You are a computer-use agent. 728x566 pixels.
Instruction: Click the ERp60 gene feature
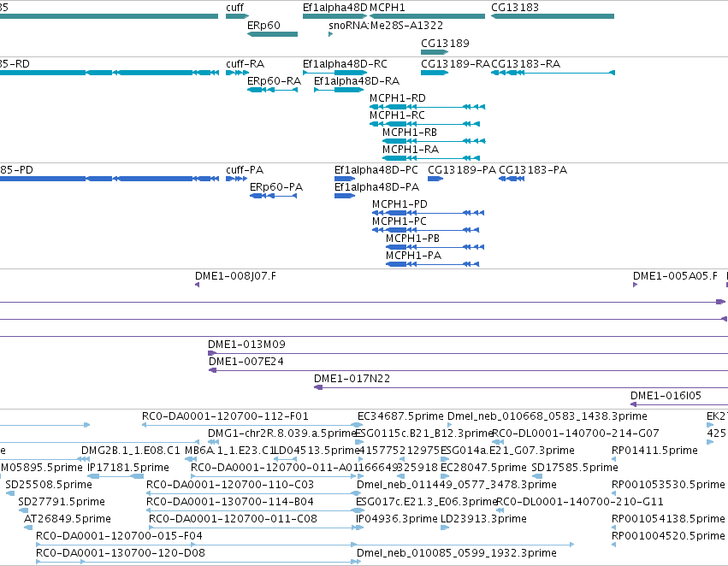point(273,34)
